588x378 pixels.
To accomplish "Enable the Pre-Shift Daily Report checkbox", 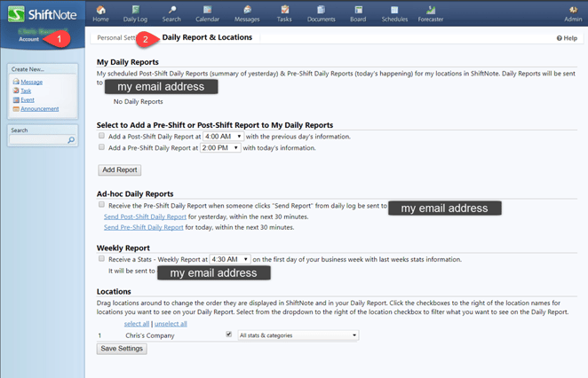I will (x=102, y=148).
